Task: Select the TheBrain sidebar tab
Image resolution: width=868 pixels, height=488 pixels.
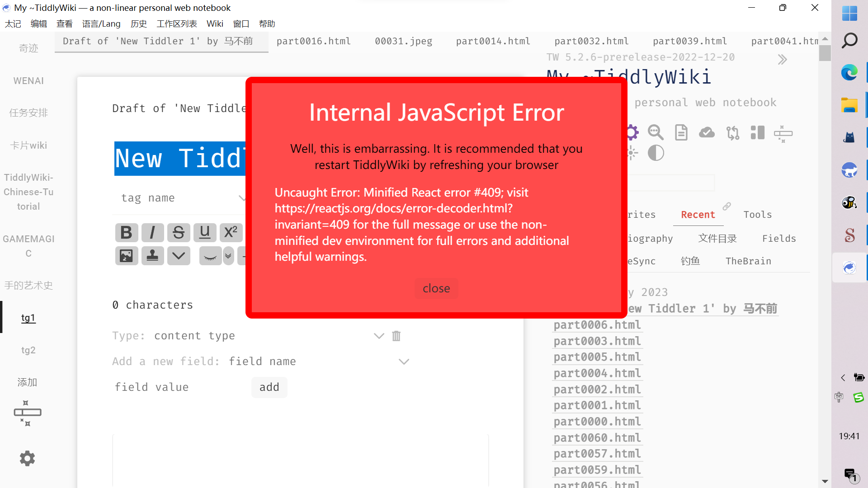Action: 748,261
